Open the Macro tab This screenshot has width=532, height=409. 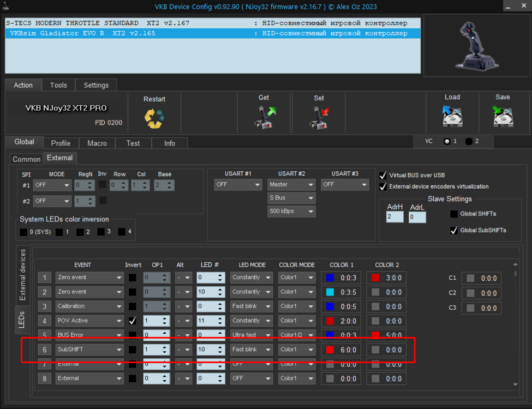tap(97, 143)
